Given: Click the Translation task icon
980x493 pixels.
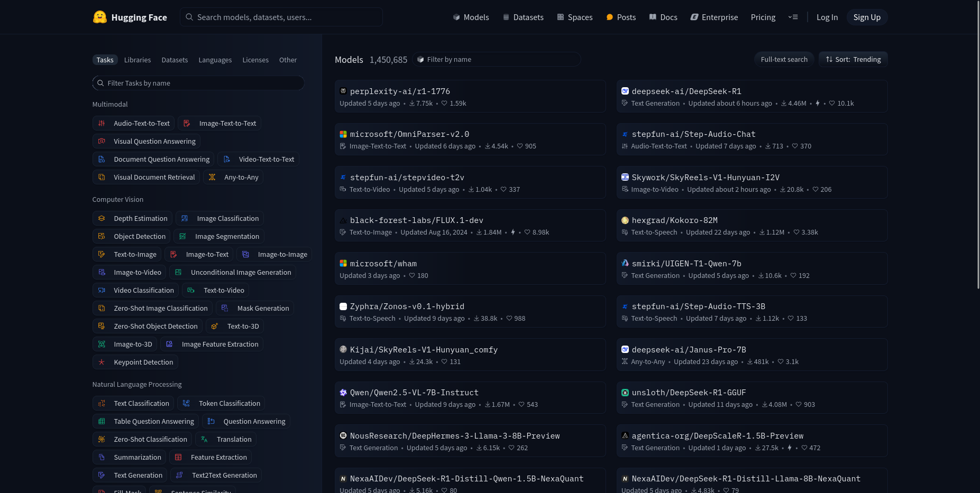Looking at the screenshot, I should click(x=204, y=439).
